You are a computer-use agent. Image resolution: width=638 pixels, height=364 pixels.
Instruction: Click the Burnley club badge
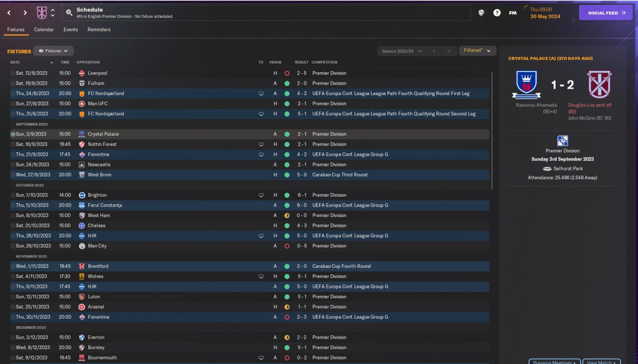(82, 348)
